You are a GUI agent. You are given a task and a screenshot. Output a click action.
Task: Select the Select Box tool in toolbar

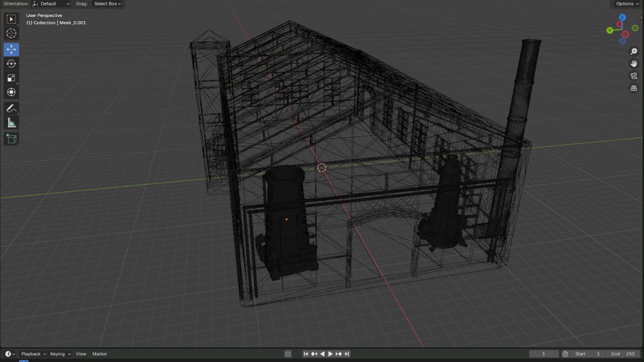pyautogui.click(x=11, y=19)
